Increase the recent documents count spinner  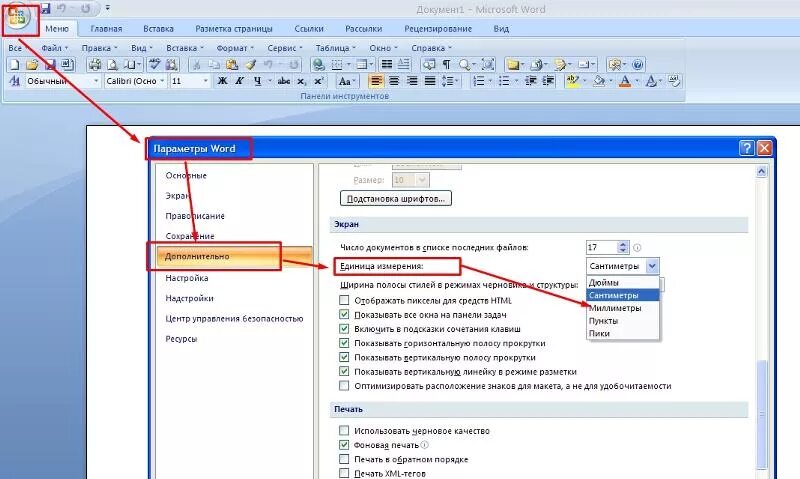point(622,244)
